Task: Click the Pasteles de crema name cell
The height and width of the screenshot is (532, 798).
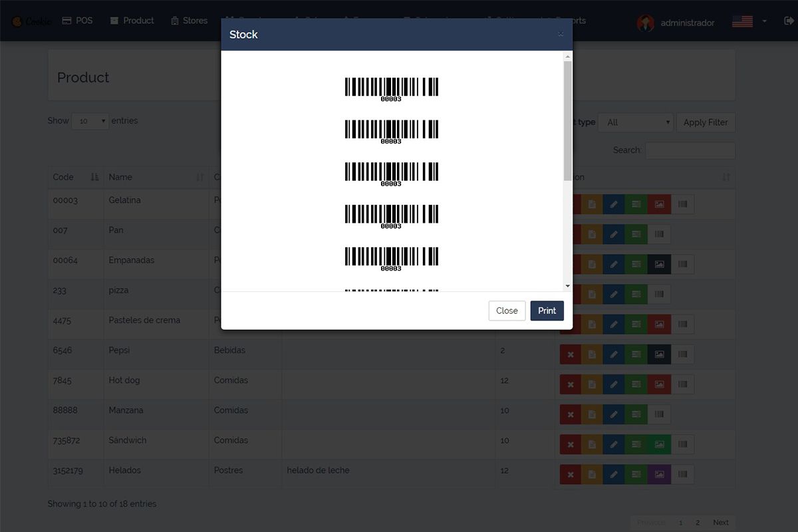Action: click(156, 324)
